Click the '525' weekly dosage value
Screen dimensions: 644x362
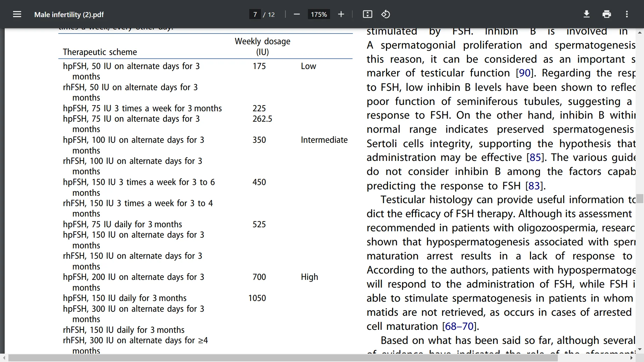(x=259, y=224)
